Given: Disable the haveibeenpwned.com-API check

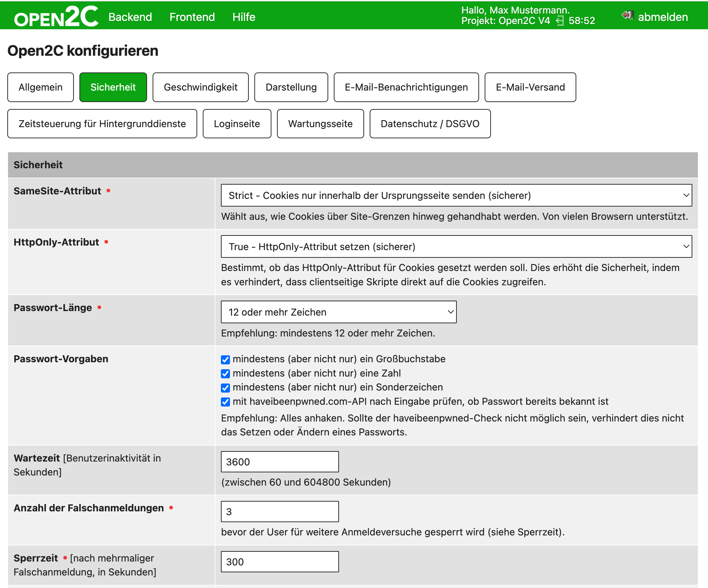Looking at the screenshot, I should tap(225, 402).
